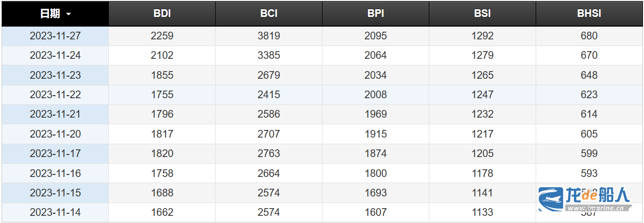Viewport: 644px width, 223px height.
Task: Click BPI value 2008
Action: pos(376,95)
